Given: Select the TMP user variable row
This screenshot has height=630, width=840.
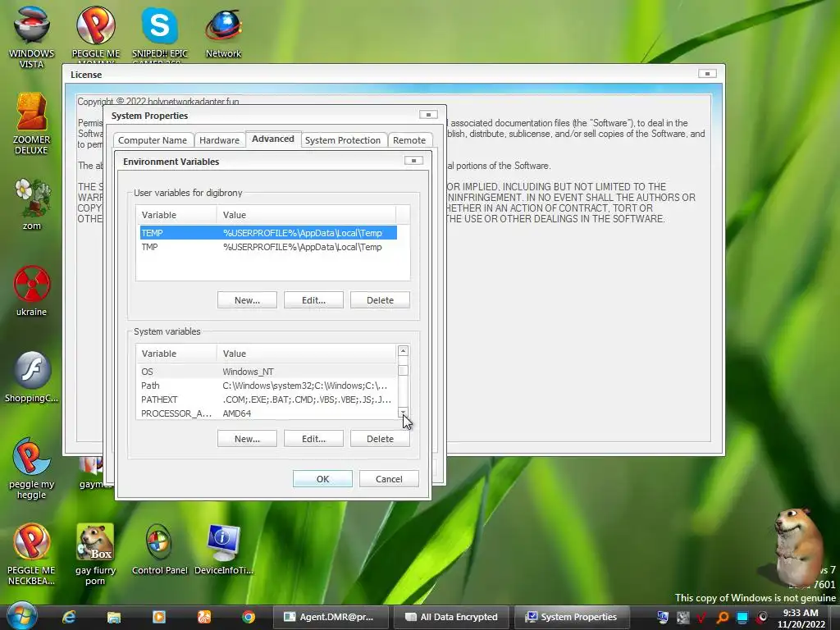Looking at the screenshot, I should pyautogui.click(x=268, y=247).
